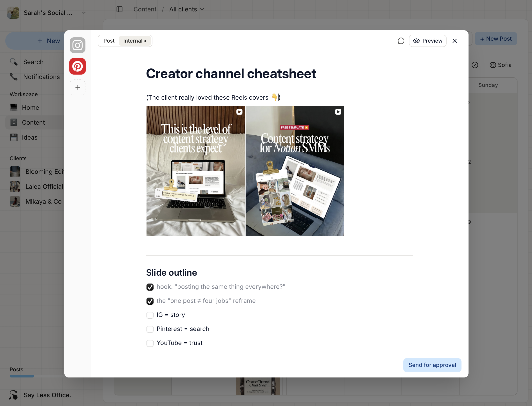This screenshot has width=532, height=406.
Task: Open the All clients dropdown
Action: tap(186, 9)
